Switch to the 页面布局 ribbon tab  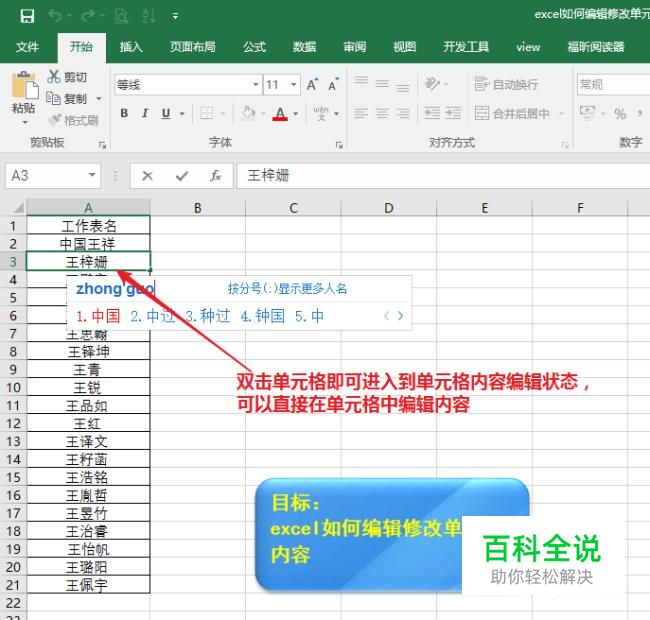193,47
